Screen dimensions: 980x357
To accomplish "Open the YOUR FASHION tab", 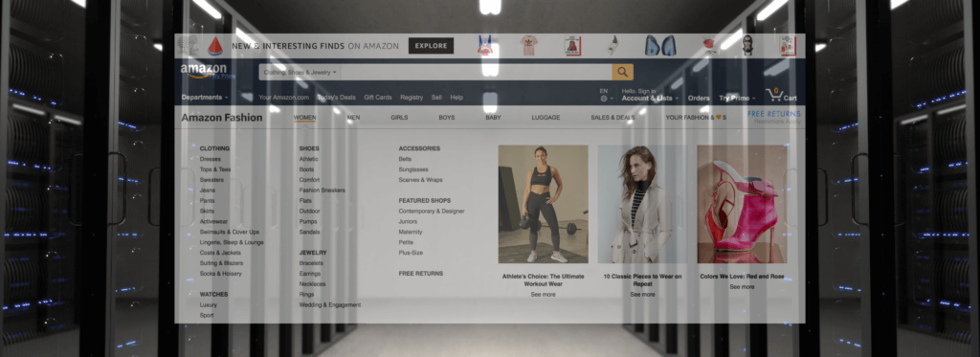I will pyautogui.click(x=696, y=118).
